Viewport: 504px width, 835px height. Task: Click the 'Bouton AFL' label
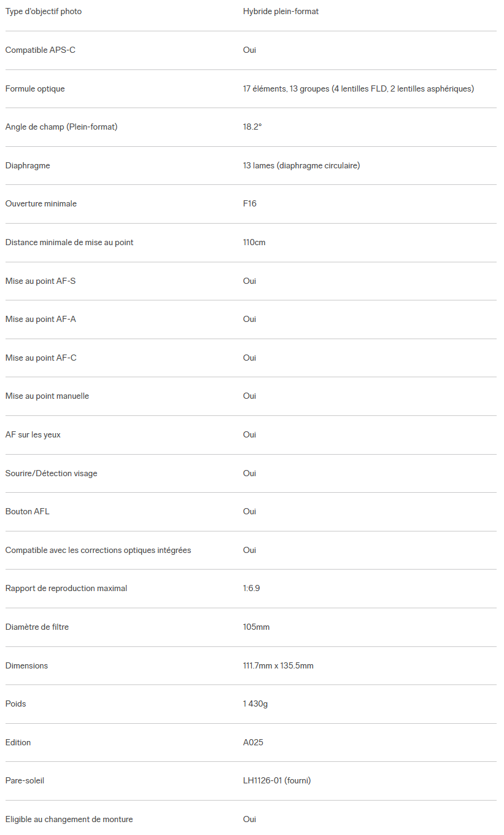(28, 511)
